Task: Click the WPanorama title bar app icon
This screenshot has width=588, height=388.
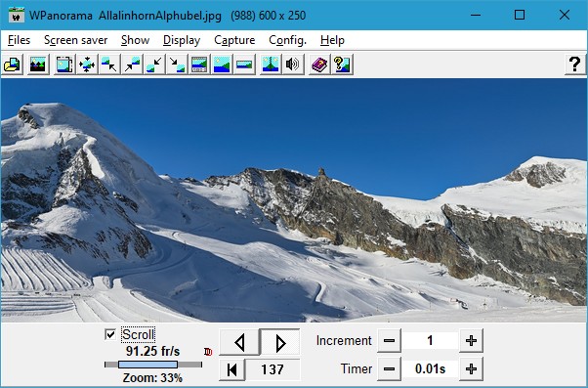Action: [17, 16]
